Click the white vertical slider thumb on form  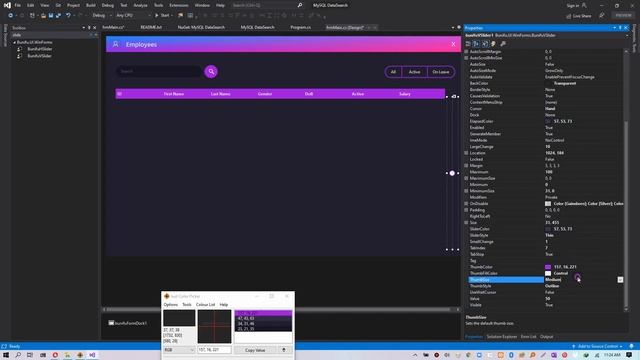pyautogui.click(x=452, y=173)
